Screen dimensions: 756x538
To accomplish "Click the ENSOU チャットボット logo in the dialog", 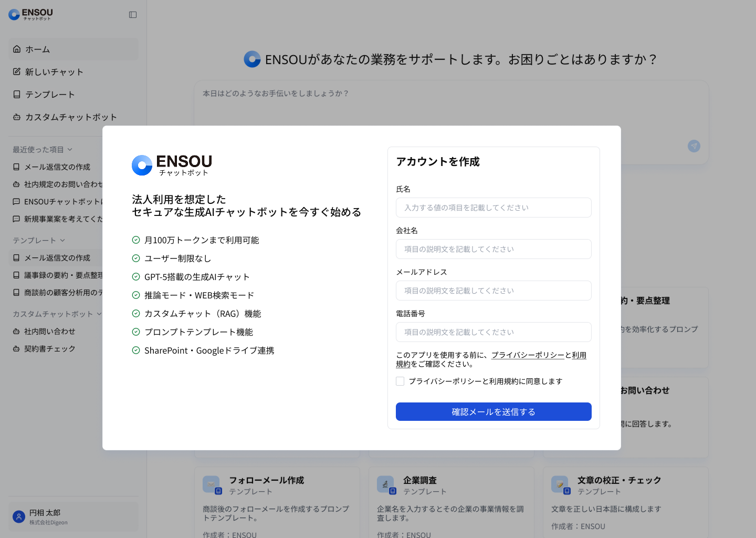I will coord(172,165).
